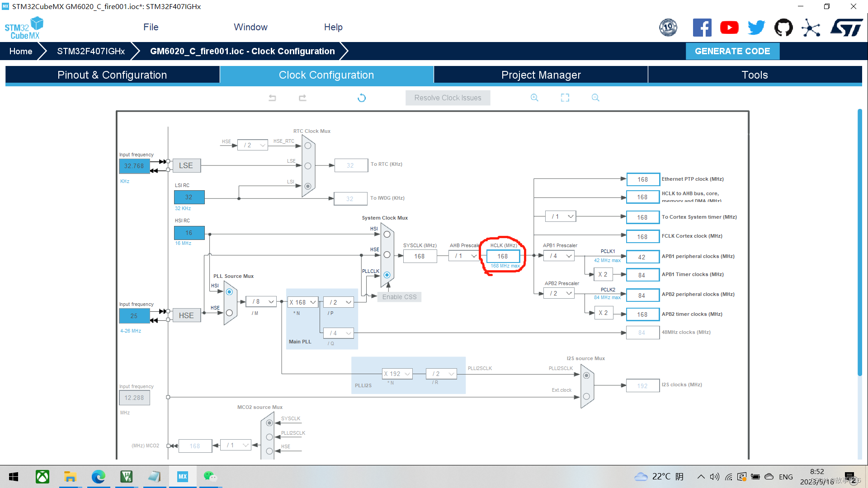Open Microsoft Edge from taskbar

pyautogui.click(x=98, y=477)
